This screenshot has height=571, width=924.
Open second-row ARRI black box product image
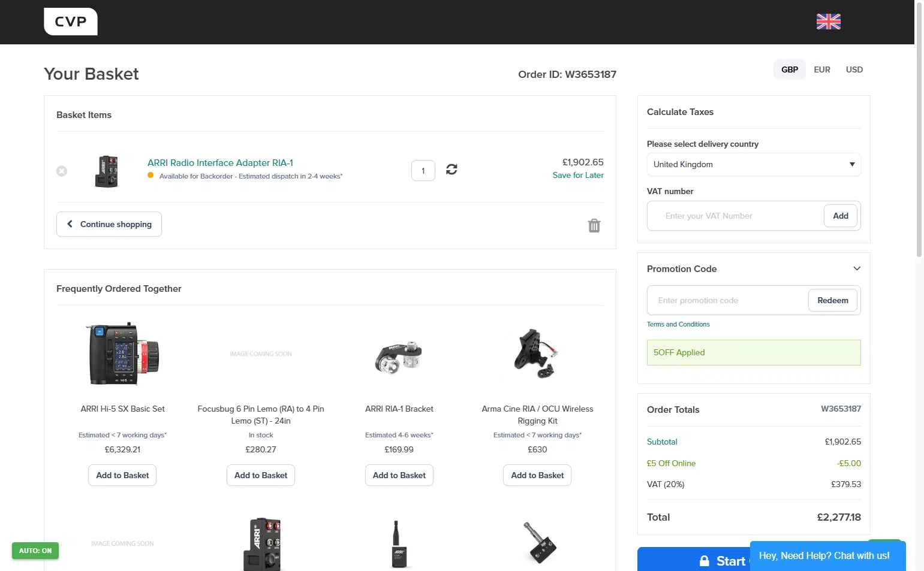tap(261, 544)
